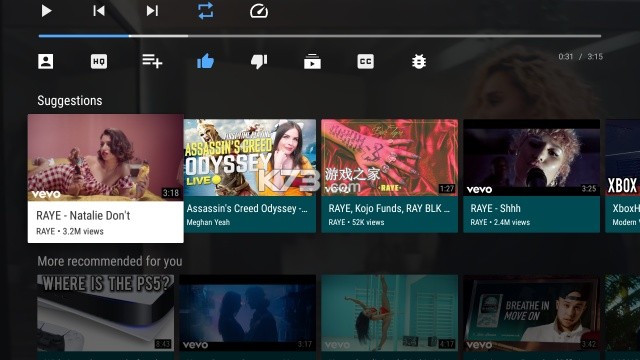This screenshot has height=360, width=640.
Task: Add video to playlist
Action: [x=152, y=61]
